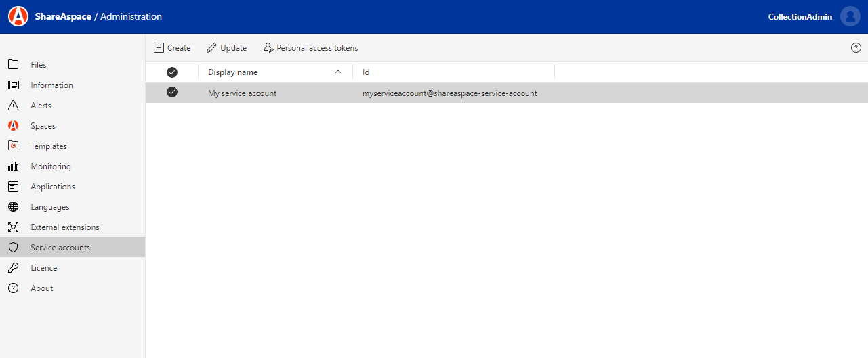Select the My service account name cell

point(242,93)
